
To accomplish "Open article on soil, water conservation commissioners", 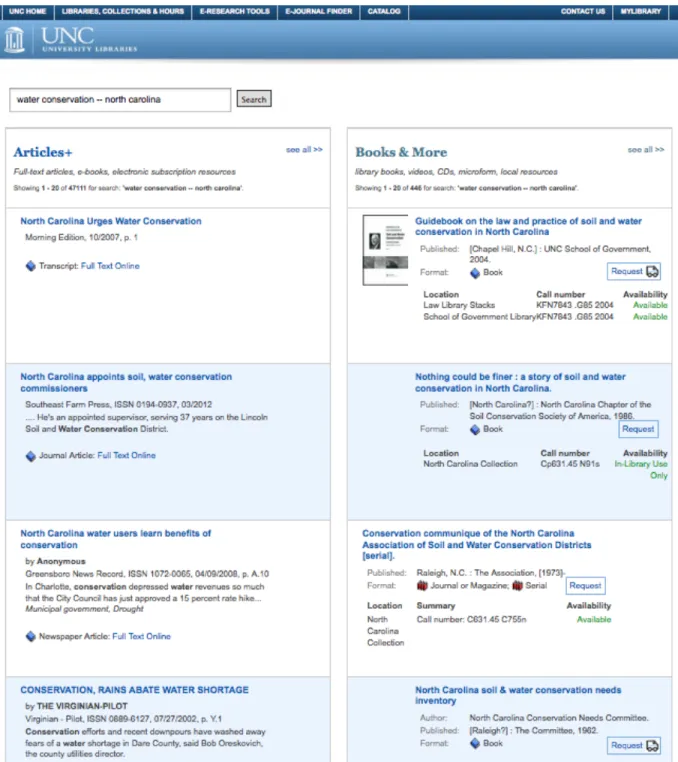I will click(126, 382).
